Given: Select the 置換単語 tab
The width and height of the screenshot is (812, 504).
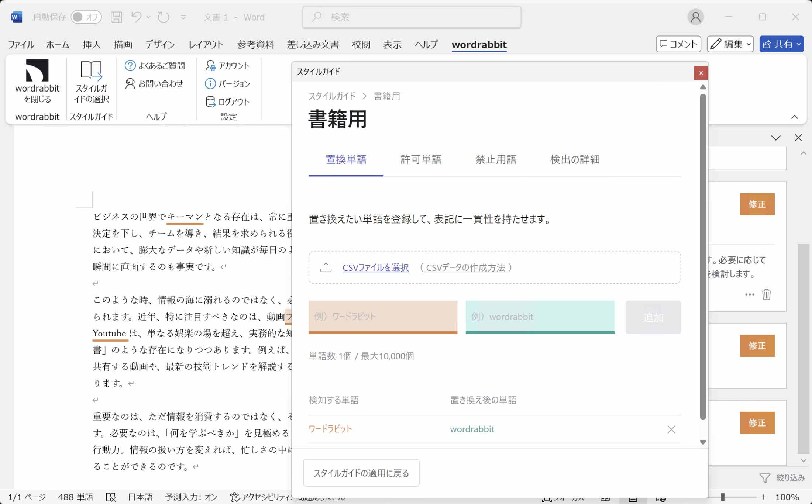Looking at the screenshot, I should (346, 160).
